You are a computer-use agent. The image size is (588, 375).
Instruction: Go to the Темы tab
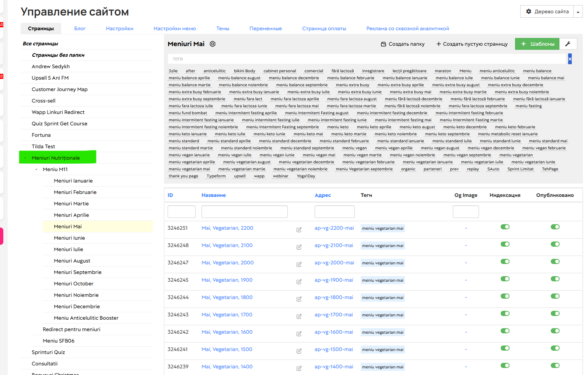223,28
